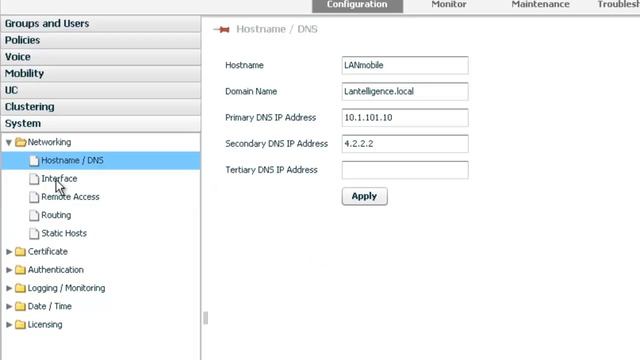Click the Primary DNS IP Address label
The image size is (640, 360).
pos(271,118)
